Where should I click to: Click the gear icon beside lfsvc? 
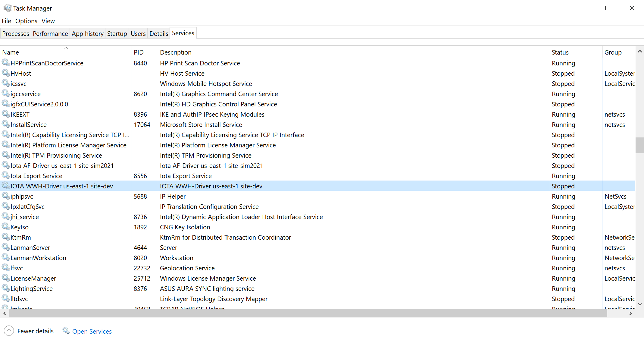(x=6, y=268)
